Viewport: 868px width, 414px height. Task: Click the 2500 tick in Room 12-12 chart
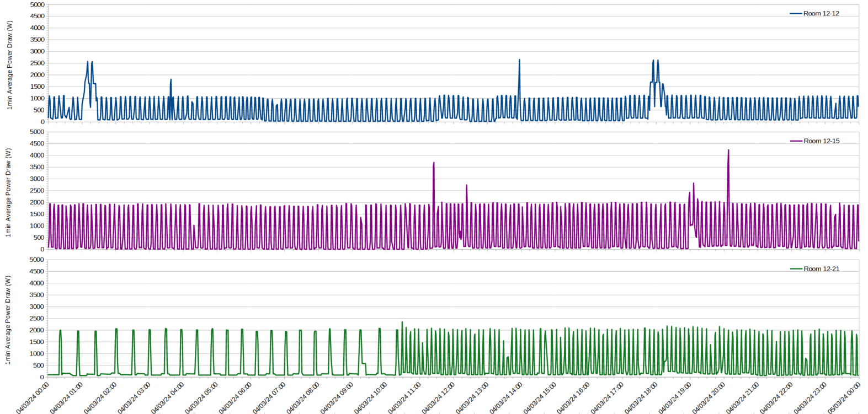click(38, 63)
